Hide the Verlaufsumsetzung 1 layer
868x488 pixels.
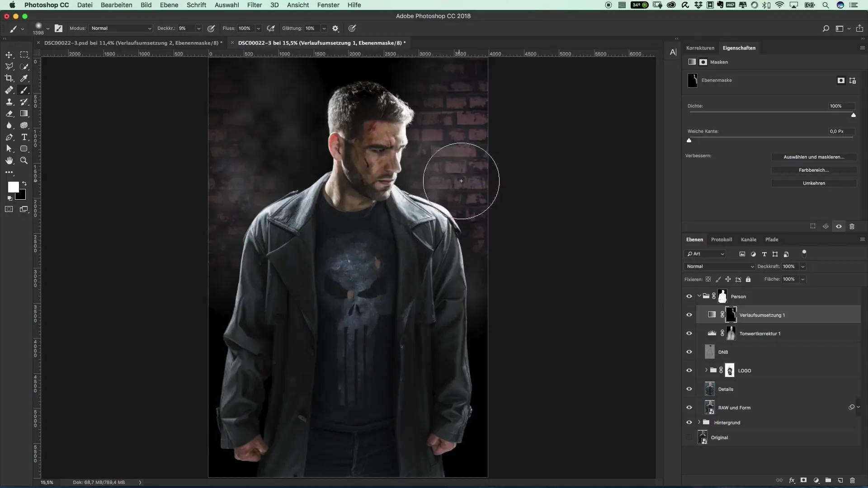tap(689, 315)
